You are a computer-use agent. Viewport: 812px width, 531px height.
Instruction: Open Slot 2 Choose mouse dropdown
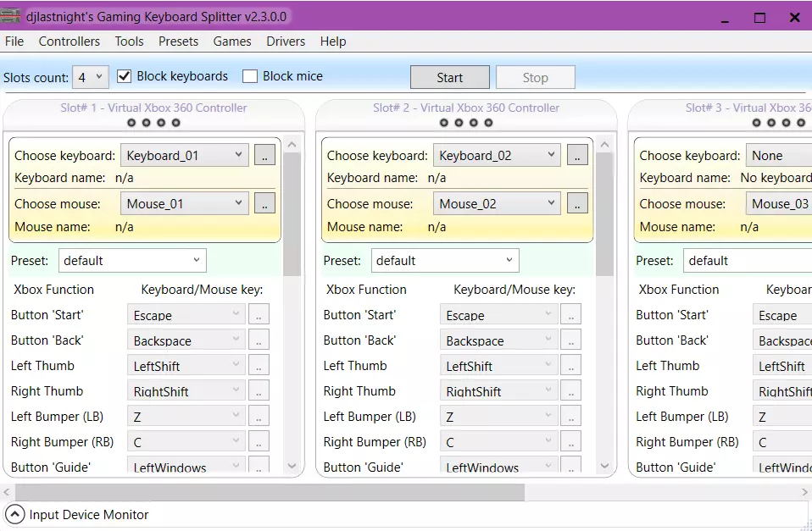(x=498, y=203)
